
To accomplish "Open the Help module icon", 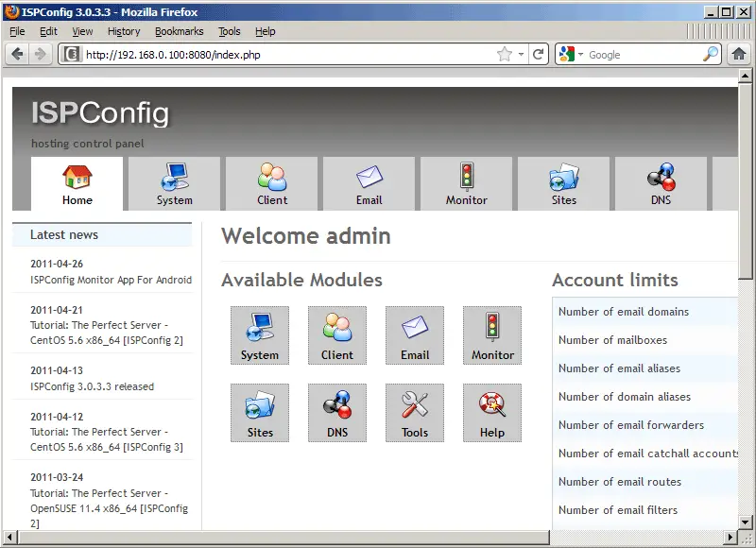I will pos(492,413).
